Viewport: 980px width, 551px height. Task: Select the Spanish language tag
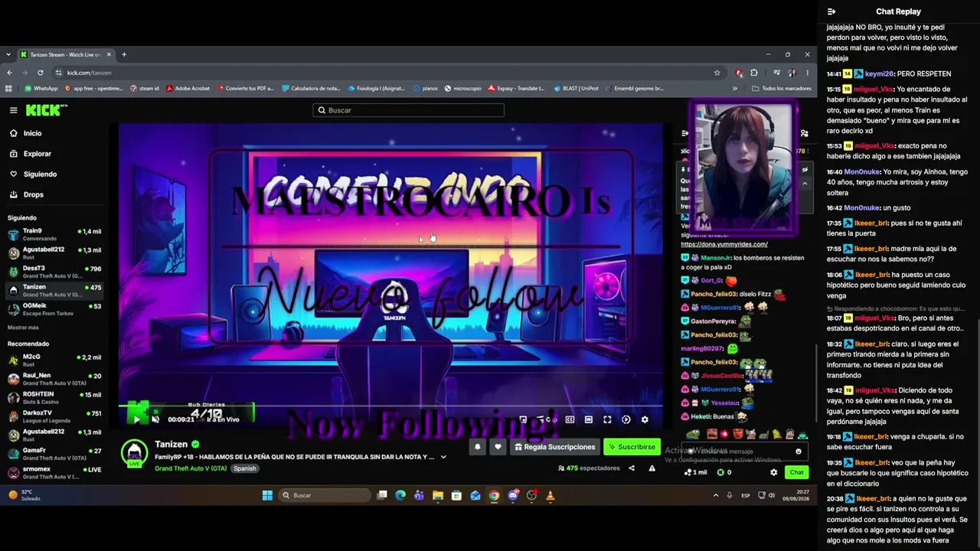[245, 468]
